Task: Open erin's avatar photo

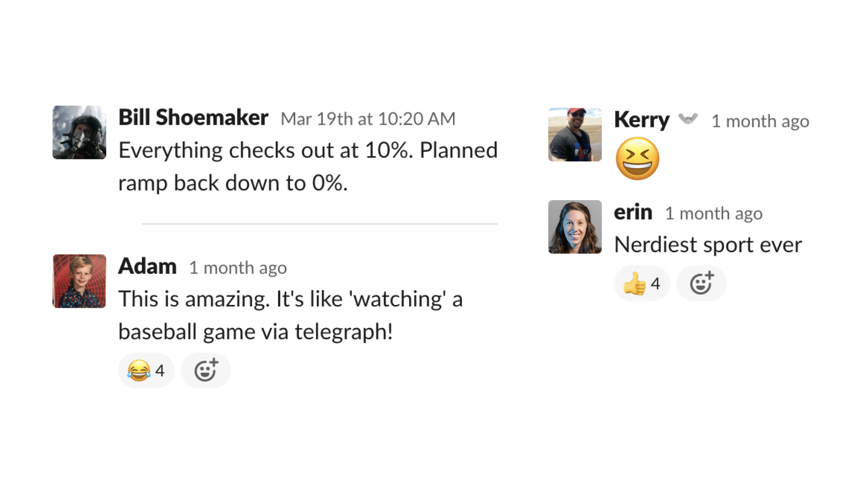Action: click(575, 227)
